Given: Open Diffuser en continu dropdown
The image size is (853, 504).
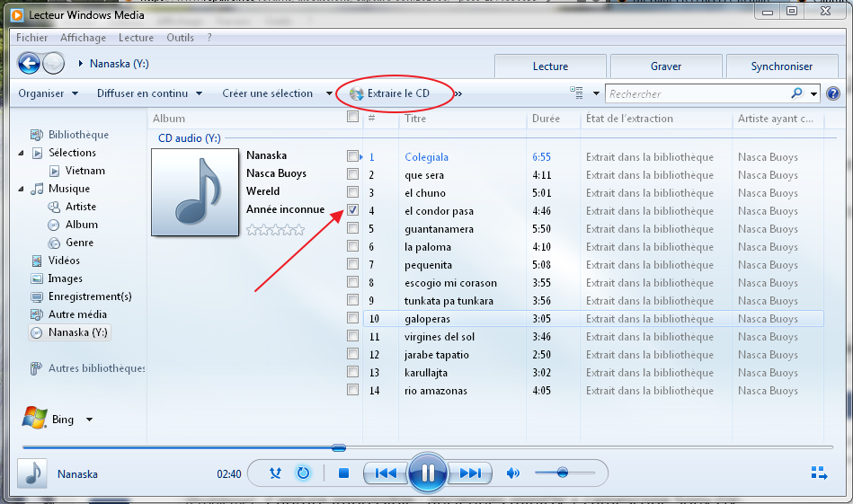Looking at the screenshot, I should pyautogui.click(x=149, y=93).
